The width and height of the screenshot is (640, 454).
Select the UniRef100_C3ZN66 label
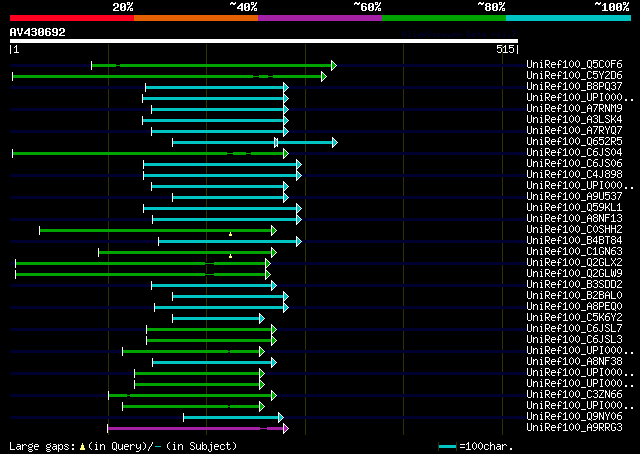click(x=574, y=395)
